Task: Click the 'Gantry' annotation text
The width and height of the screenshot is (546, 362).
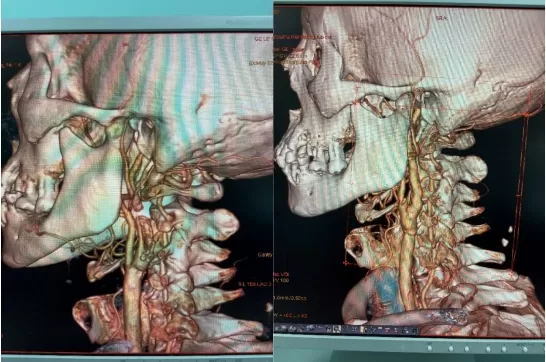Action: tap(265, 255)
